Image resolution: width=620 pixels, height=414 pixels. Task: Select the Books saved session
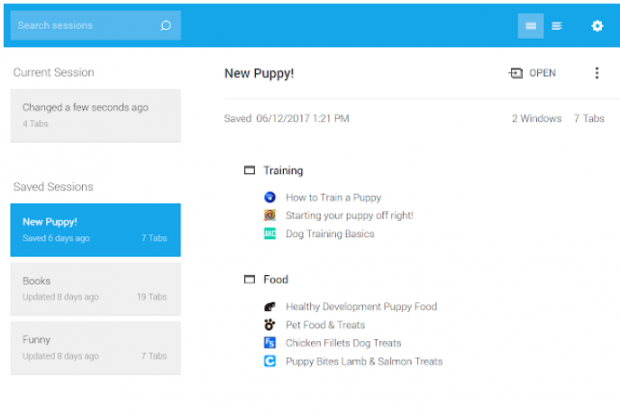point(95,289)
